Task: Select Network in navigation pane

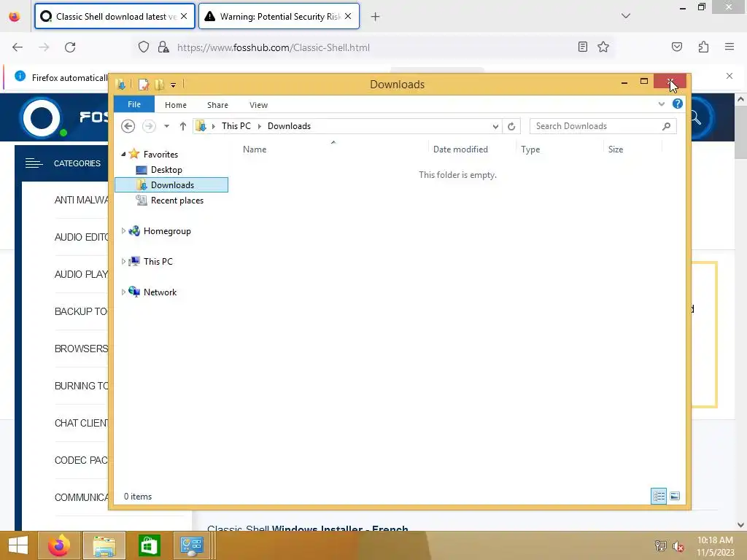Action: [x=160, y=292]
